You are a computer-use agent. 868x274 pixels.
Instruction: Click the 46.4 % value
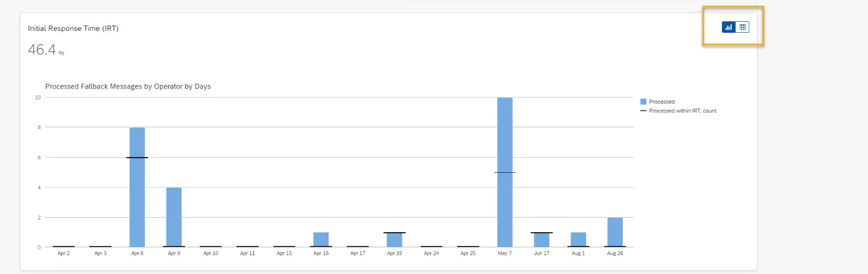[x=46, y=50]
